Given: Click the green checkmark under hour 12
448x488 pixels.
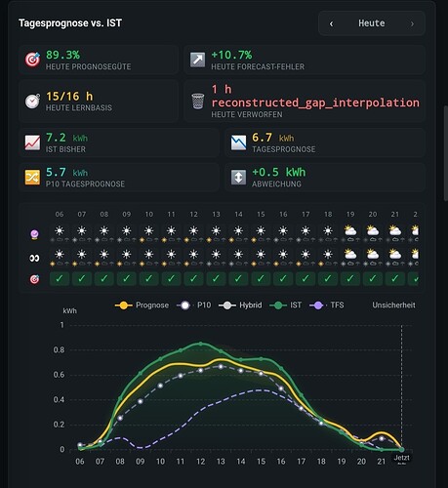Looking at the screenshot, I should point(193,279).
